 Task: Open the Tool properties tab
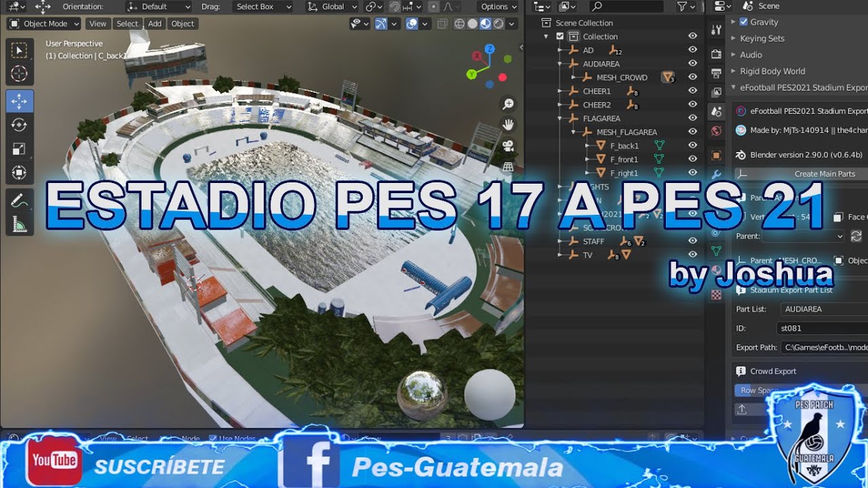pos(716,30)
